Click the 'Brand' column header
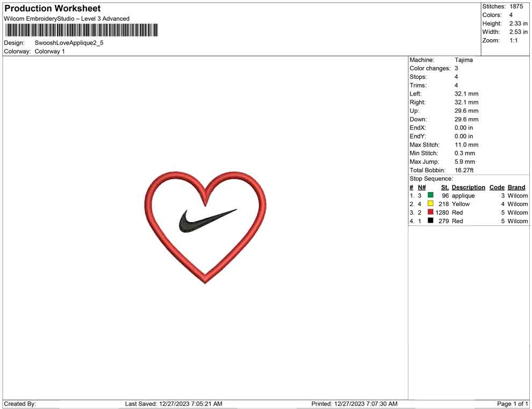This screenshot has height=409, width=532. [x=516, y=187]
